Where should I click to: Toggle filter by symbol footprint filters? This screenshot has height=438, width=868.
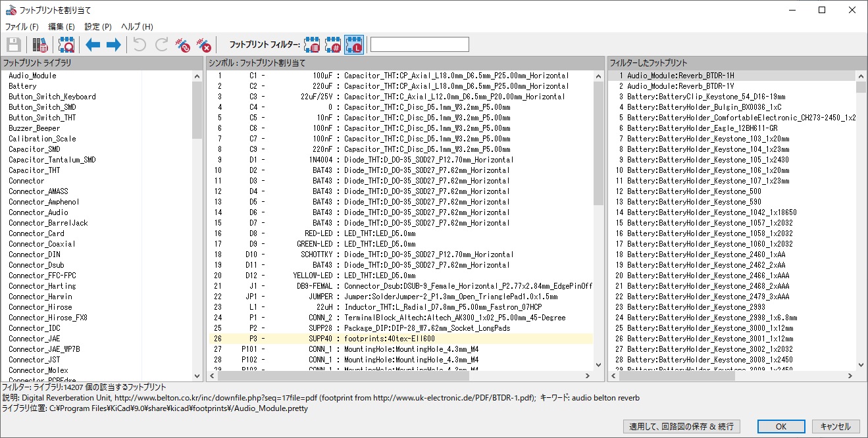click(x=312, y=45)
